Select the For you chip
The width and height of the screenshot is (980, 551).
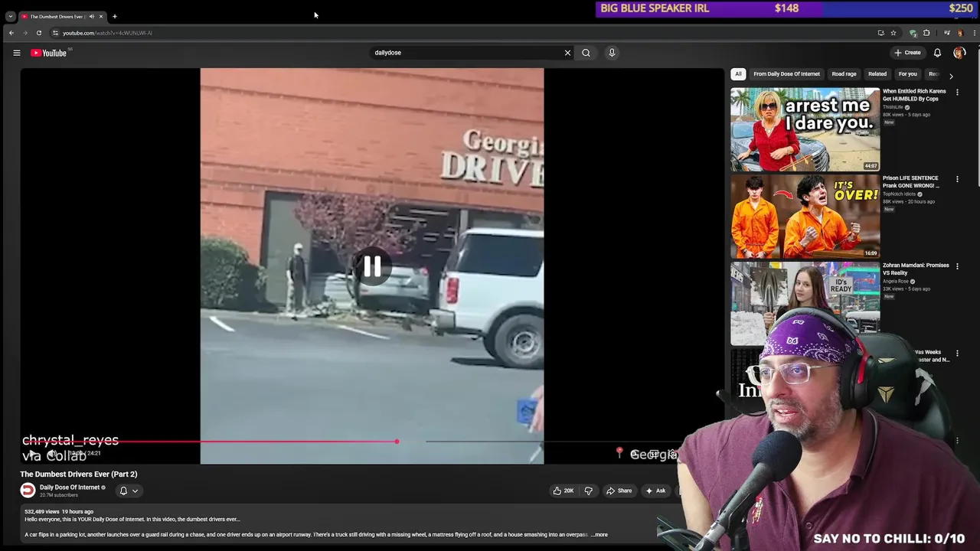[908, 74]
